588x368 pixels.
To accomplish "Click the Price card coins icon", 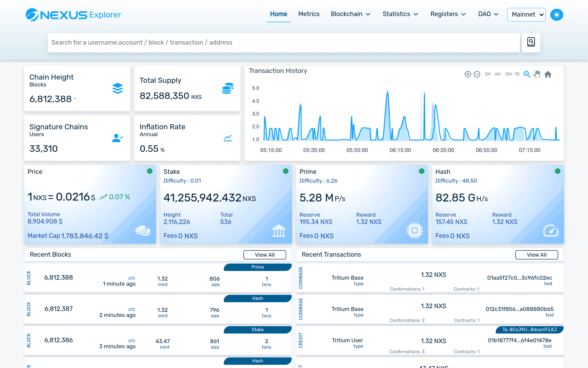I will pos(143,230).
